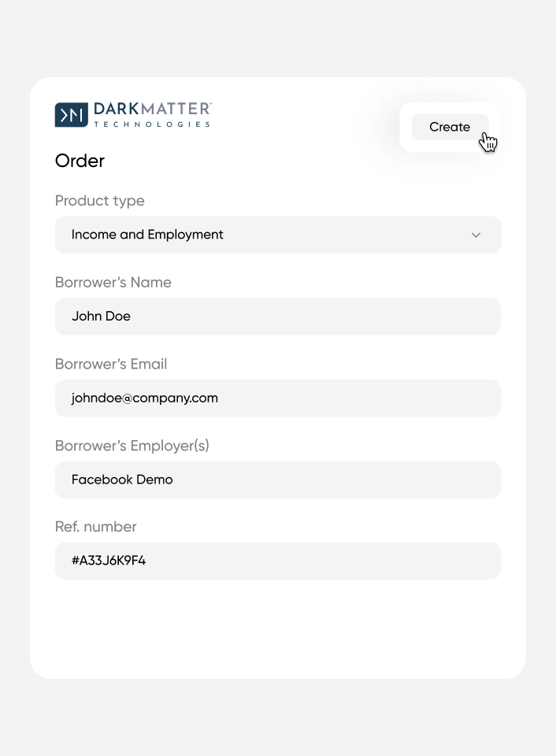Select the Income and Employment text in the combo box
This screenshot has height=756, width=556.
[147, 235]
